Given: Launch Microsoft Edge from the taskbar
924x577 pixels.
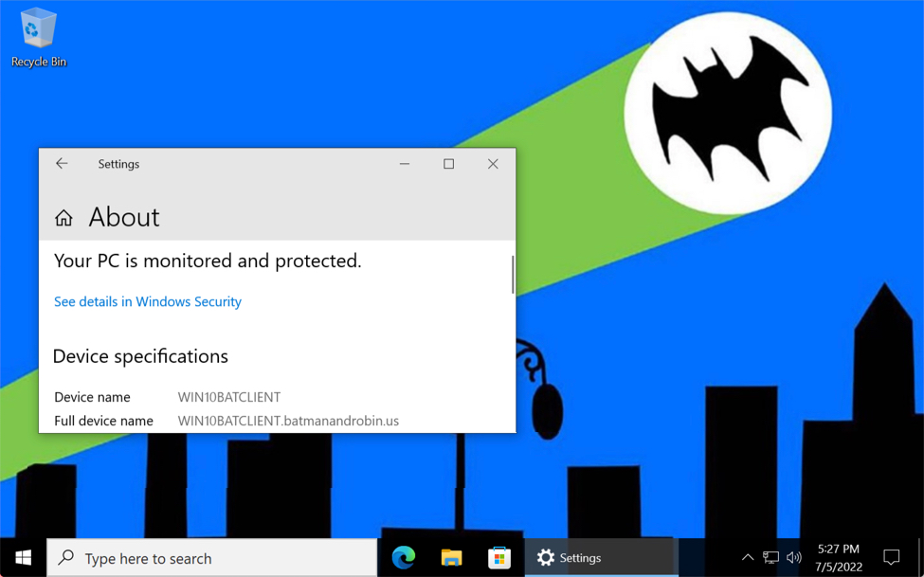Looking at the screenshot, I should [x=404, y=557].
